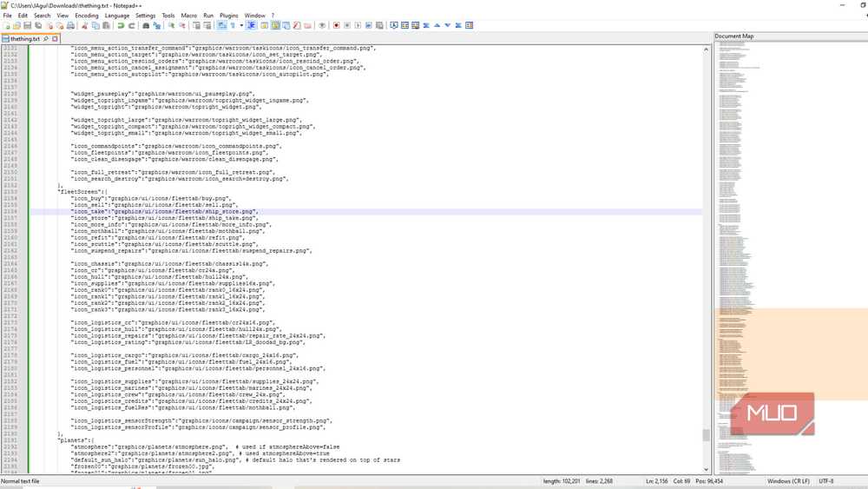Screen dimensions: 868x489
Task: Create a new document with the New icon
Action: click(7, 25)
